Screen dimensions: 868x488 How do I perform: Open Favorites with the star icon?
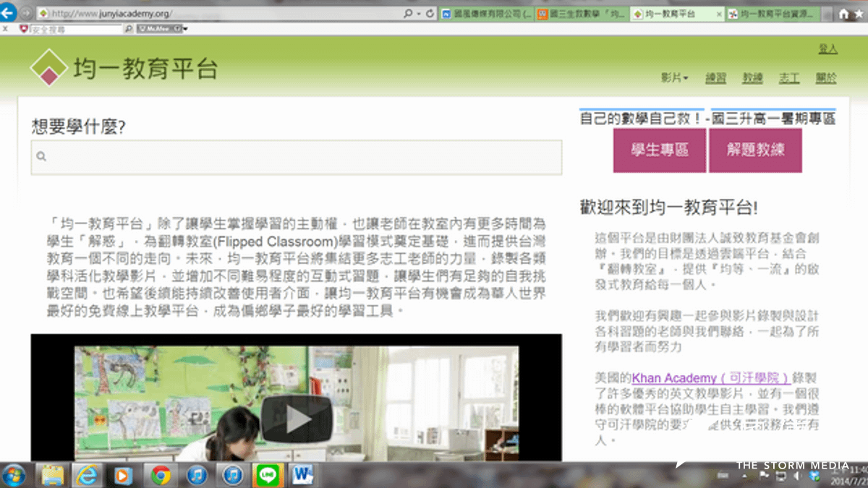859,12
